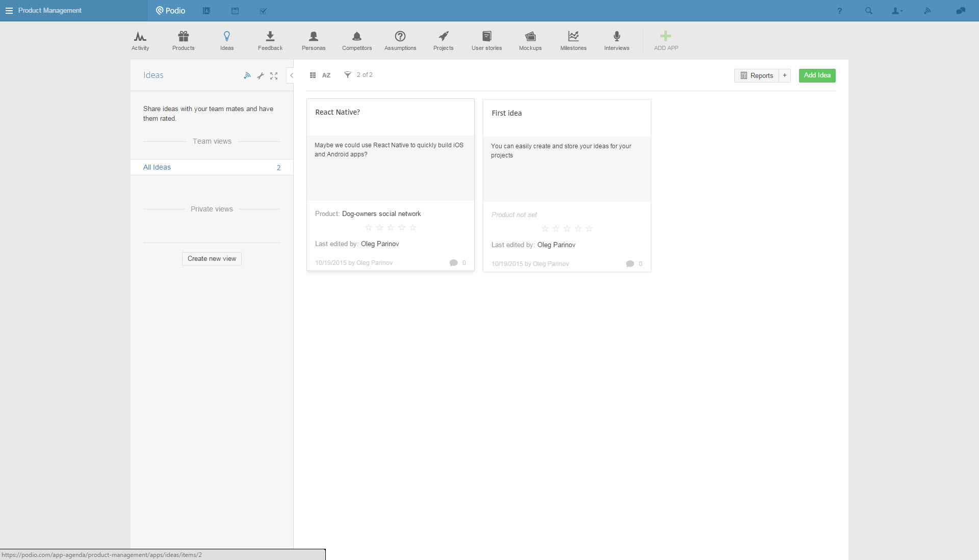Select the All Ideas team view
979x560 pixels.
pyautogui.click(x=157, y=167)
